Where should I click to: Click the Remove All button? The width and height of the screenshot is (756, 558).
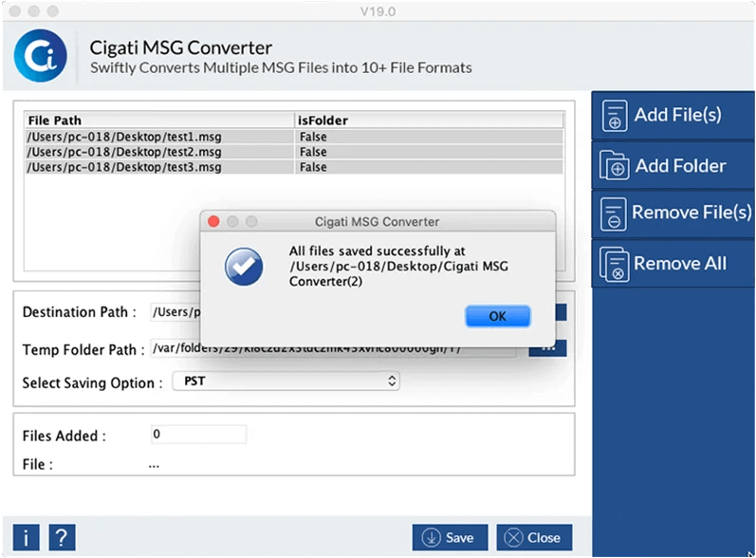point(673,263)
